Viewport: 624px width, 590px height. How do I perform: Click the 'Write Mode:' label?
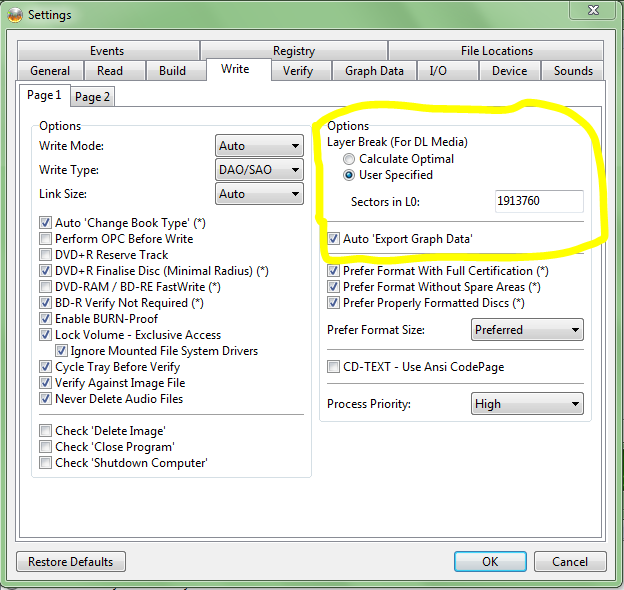tap(71, 146)
